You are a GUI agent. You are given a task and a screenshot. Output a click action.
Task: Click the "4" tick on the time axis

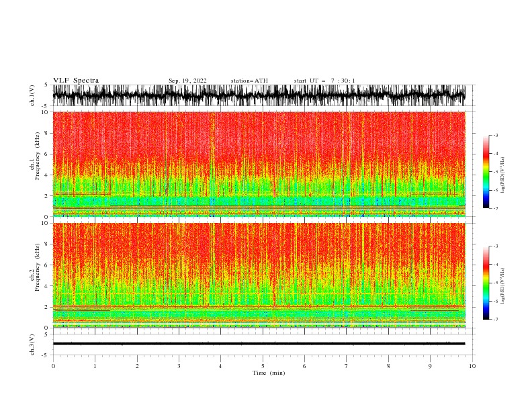tap(220, 366)
